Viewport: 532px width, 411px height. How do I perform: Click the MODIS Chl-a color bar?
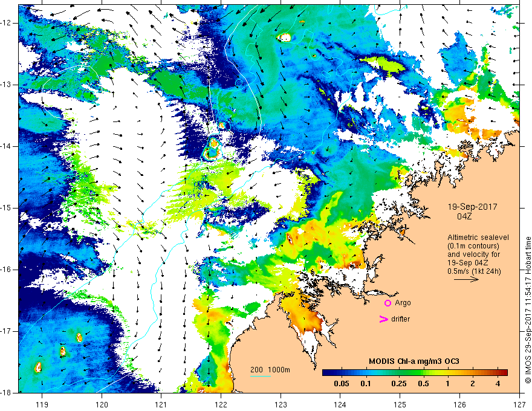[x=415, y=372]
